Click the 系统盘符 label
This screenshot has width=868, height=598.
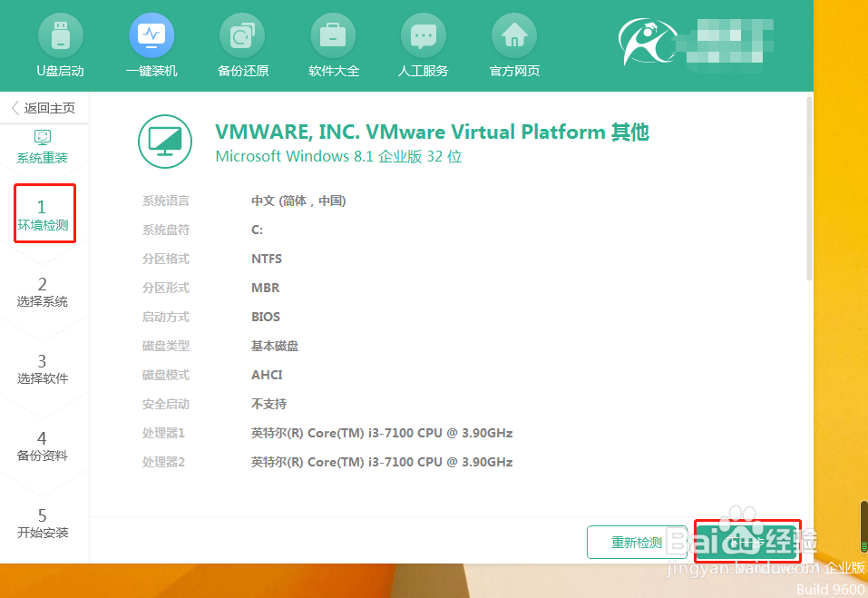[x=165, y=230]
